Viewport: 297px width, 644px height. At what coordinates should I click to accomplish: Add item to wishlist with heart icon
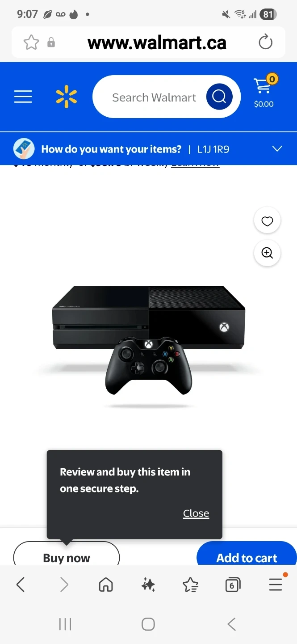pos(267,221)
